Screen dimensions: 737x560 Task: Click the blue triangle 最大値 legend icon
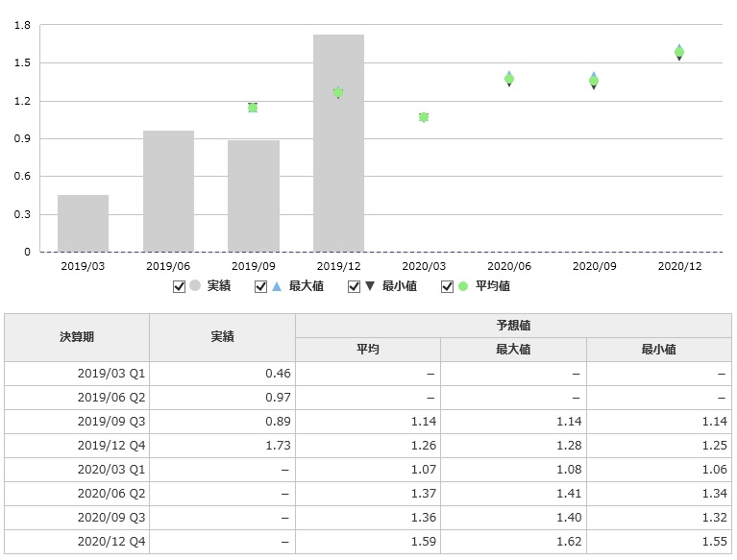(277, 286)
